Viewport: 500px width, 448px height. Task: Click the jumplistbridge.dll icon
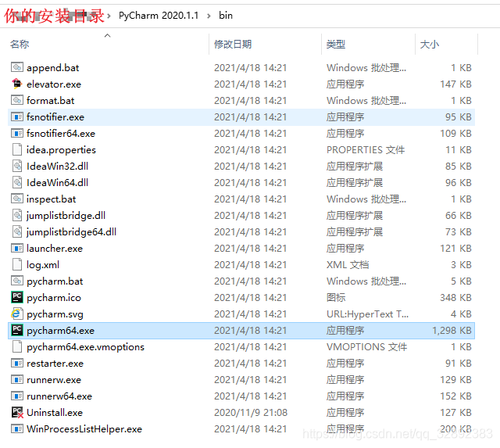17,215
